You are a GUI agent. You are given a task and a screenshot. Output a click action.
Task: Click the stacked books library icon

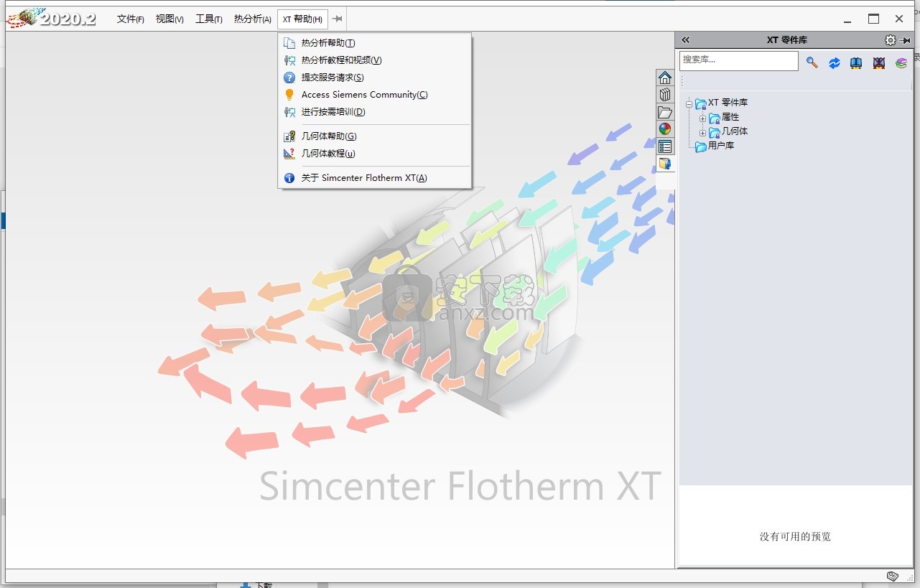click(901, 63)
